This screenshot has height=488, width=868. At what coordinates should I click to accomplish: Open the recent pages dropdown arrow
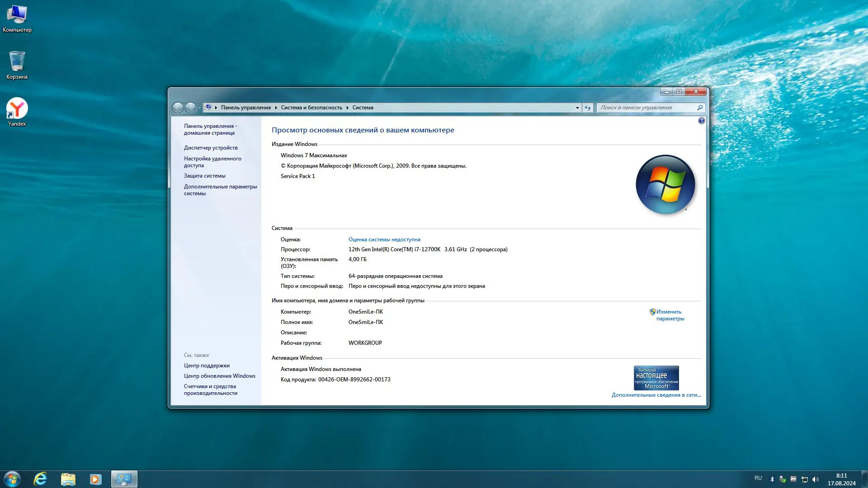click(x=199, y=108)
